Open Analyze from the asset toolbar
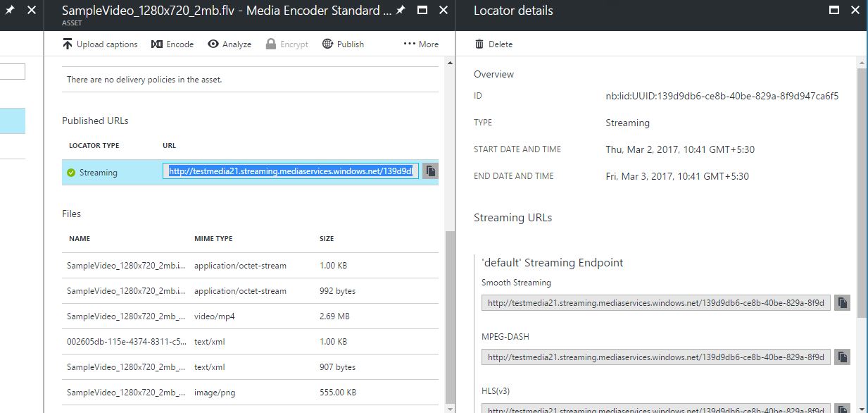 click(229, 44)
